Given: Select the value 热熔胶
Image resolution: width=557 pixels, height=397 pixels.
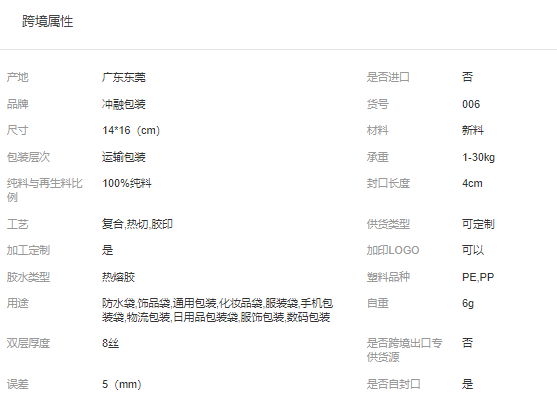Looking at the screenshot, I should [x=119, y=277].
